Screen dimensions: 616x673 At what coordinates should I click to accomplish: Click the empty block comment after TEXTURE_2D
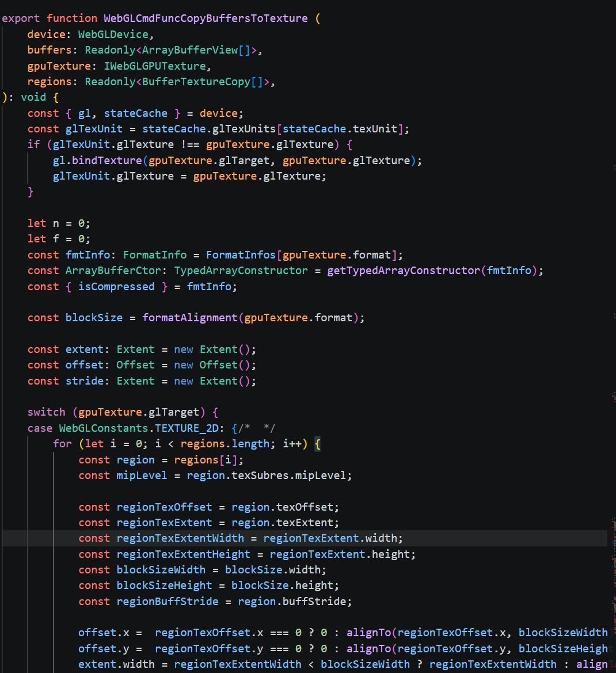[x=257, y=428]
